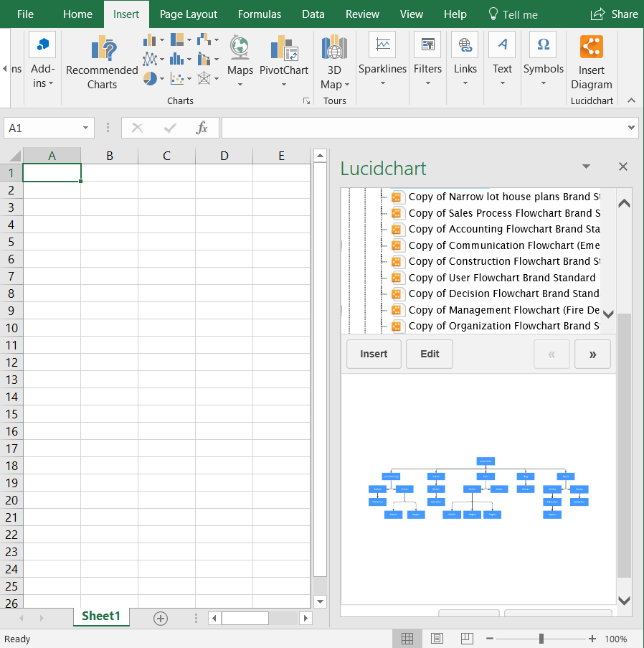Switch to the Page Layout tab

point(189,14)
